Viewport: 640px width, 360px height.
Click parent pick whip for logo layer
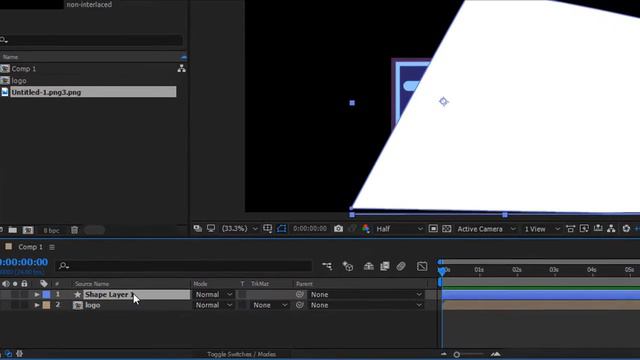point(300,305)
